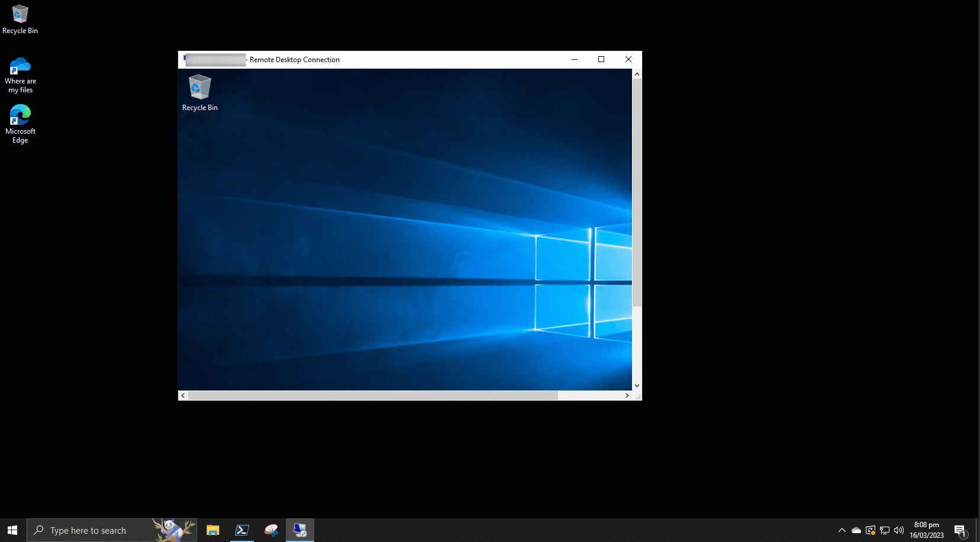Show hidden tray icons with the chevron
Screen dimensions: 980x542
842,530
